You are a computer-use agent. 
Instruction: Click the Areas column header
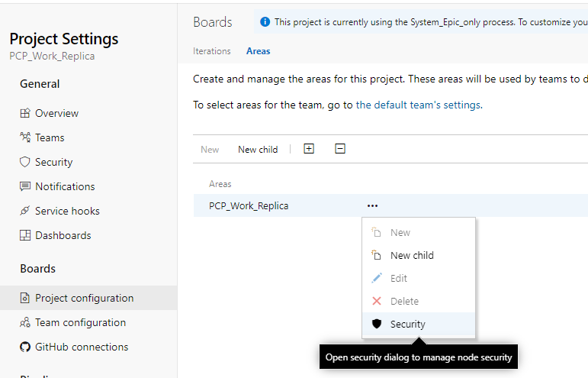(x=220, y=184)
